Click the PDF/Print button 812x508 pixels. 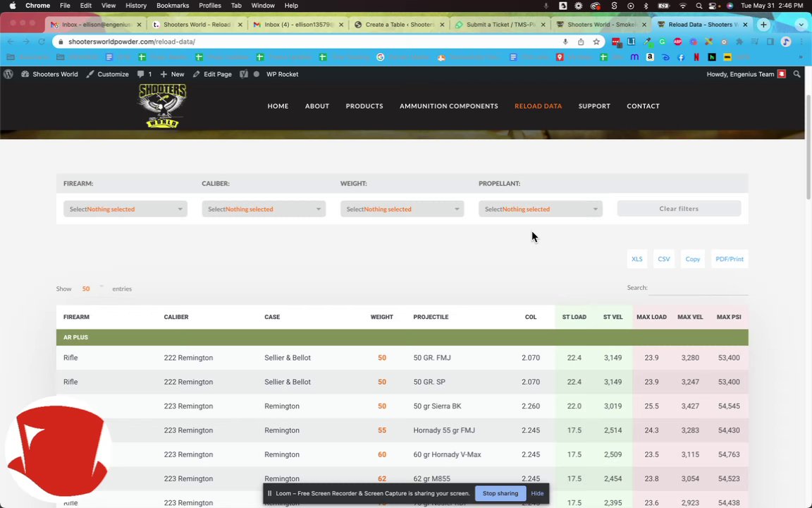coord(729,259)
